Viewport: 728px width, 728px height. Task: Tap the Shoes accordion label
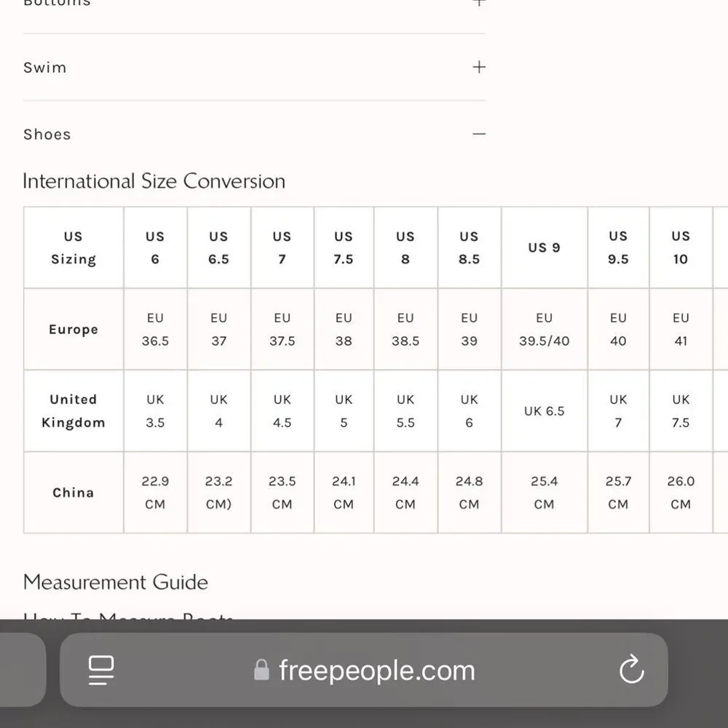tap(47, 135)
